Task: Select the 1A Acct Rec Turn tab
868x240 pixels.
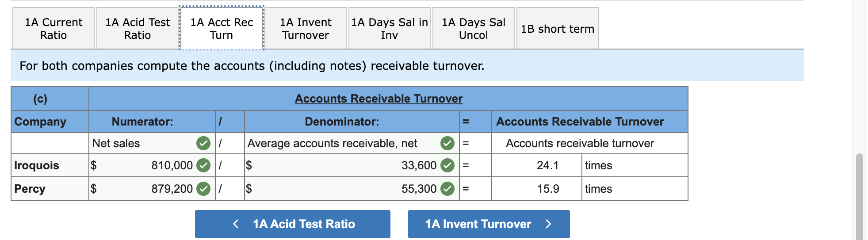Action: (222, 28)
